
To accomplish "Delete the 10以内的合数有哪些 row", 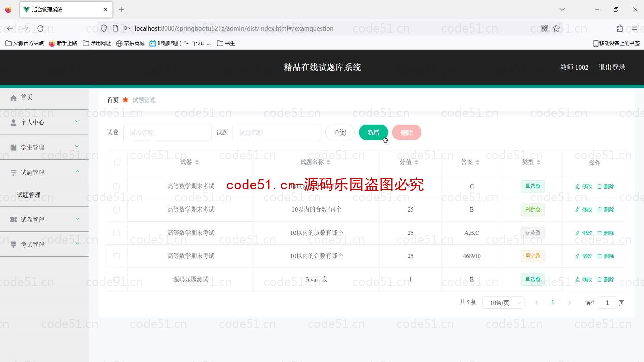I will (606, 256).
